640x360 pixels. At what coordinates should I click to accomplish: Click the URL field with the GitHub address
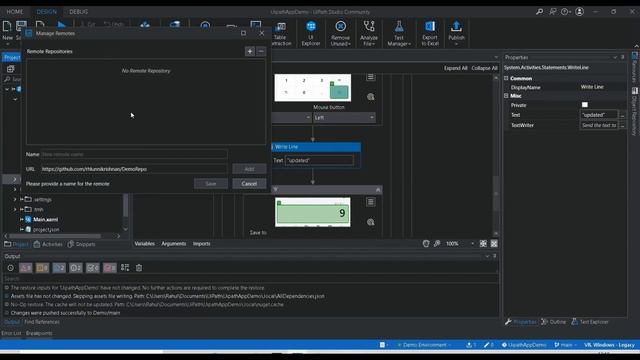point(134,169)
